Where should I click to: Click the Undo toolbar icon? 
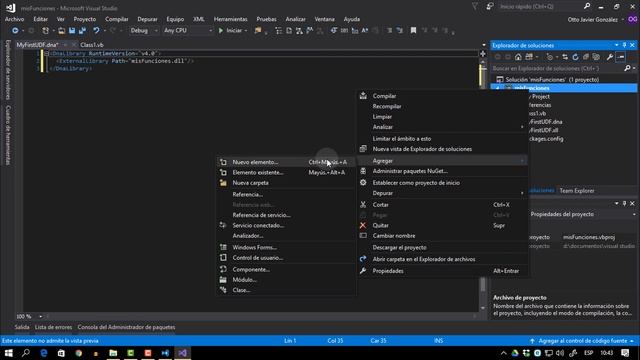pos(96,31)
